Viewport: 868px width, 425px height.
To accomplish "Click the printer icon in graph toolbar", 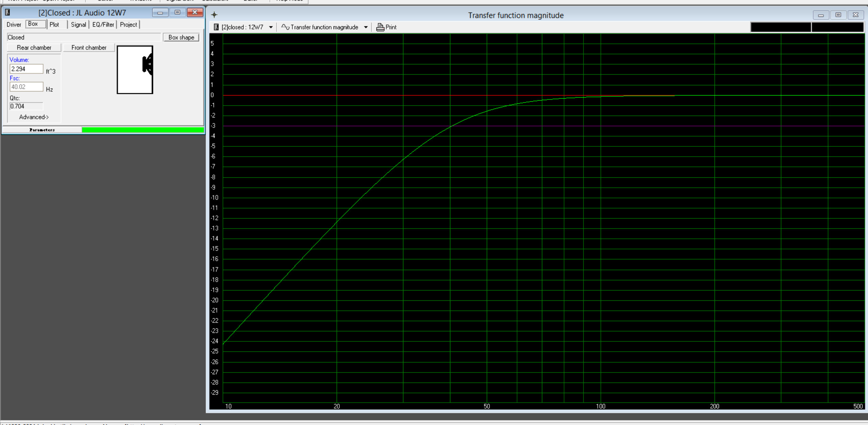I will click(x=380, y=27).
